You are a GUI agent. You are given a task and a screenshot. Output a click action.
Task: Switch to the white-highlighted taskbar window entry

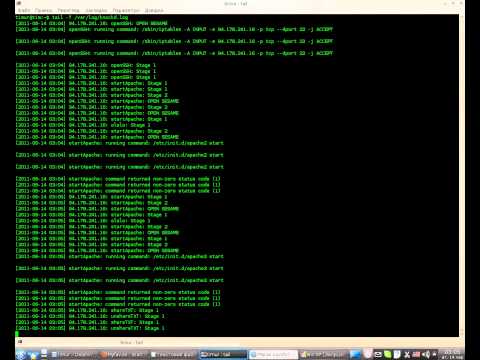pyautogui.click(x=273, y=355)
